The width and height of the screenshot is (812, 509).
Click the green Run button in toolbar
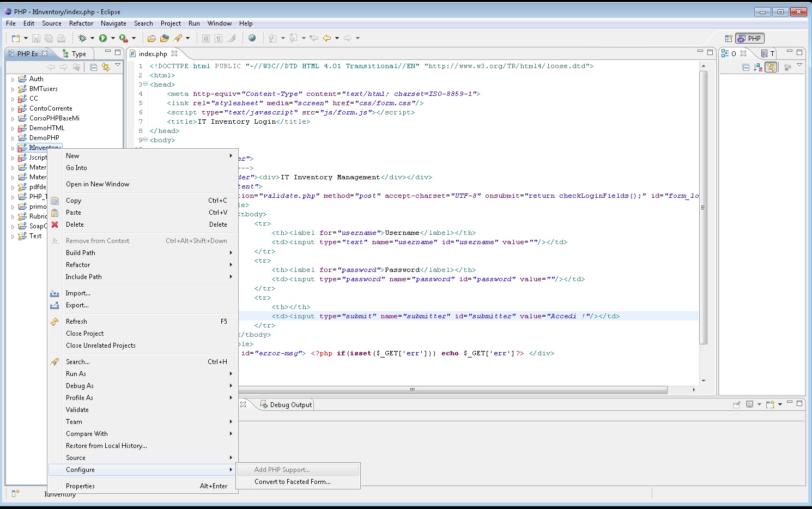point(103,38)
